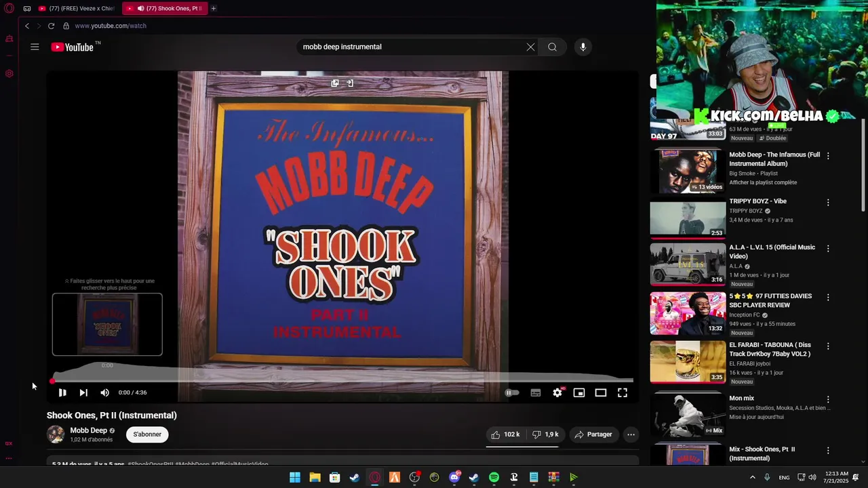Image resolution: width=868 pixels, height=488 pixels.
Task: Go back with the browser back arrow
Action: tap(27, 26)
